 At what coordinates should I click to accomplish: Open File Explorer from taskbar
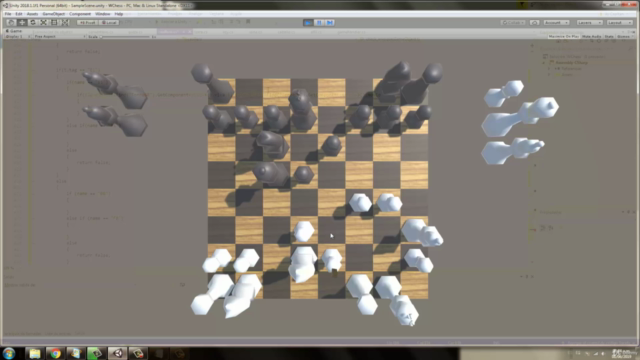point(35,353)
